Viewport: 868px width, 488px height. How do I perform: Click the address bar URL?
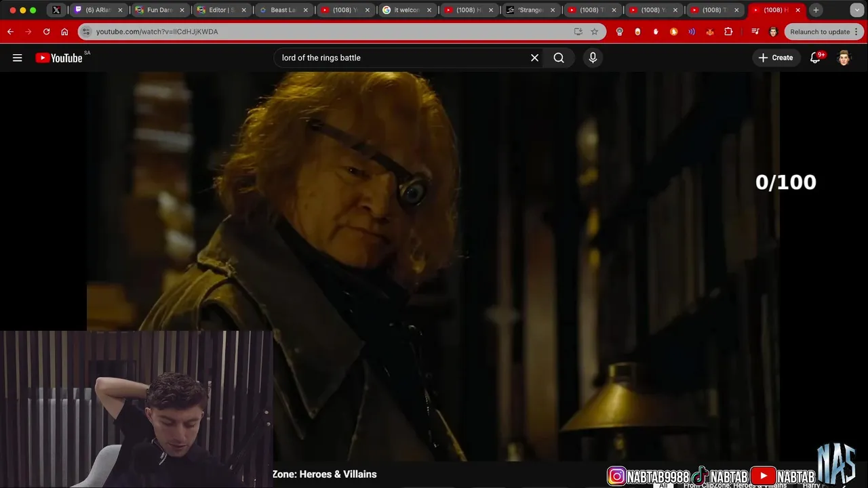click(x=157, y=32)
